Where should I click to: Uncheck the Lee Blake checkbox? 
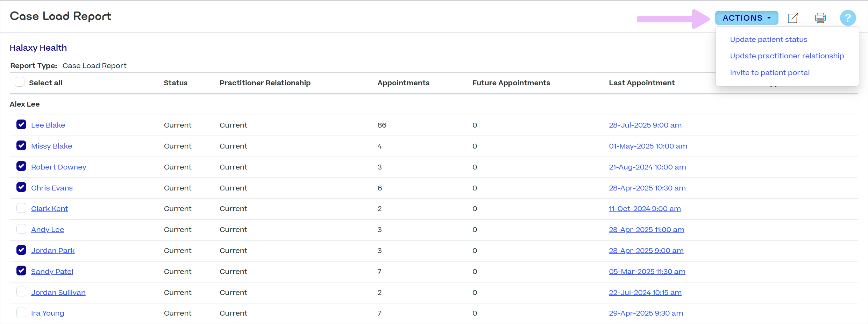(x=21, y=125)
